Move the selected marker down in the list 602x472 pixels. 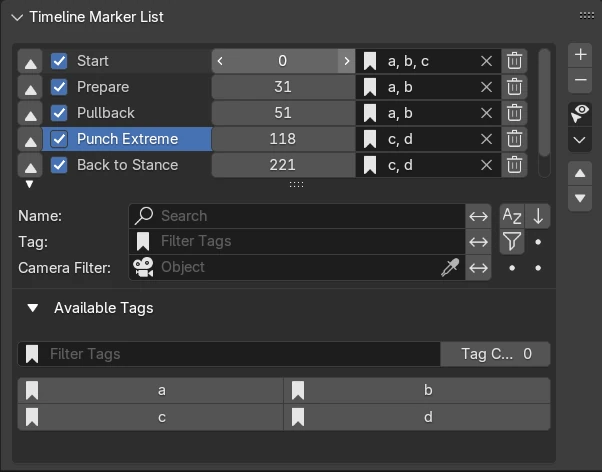coord(580,199)
